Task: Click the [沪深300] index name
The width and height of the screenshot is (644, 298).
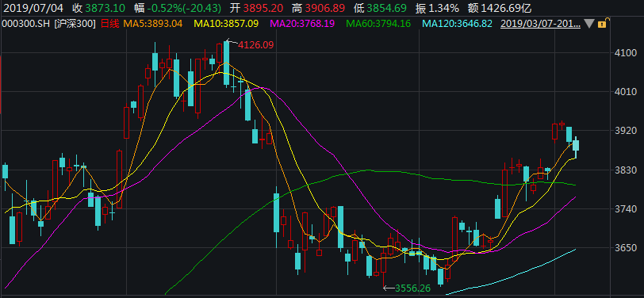Action: click(75, 24)
